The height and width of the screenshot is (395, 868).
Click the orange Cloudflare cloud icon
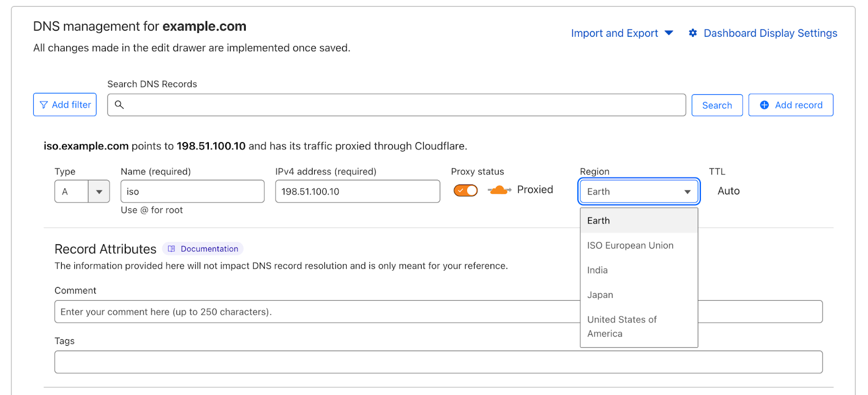coord(499,190)
